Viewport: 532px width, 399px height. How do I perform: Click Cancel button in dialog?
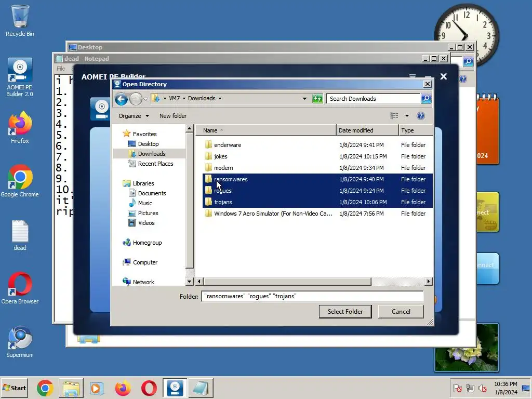click(x=401, y=312)
